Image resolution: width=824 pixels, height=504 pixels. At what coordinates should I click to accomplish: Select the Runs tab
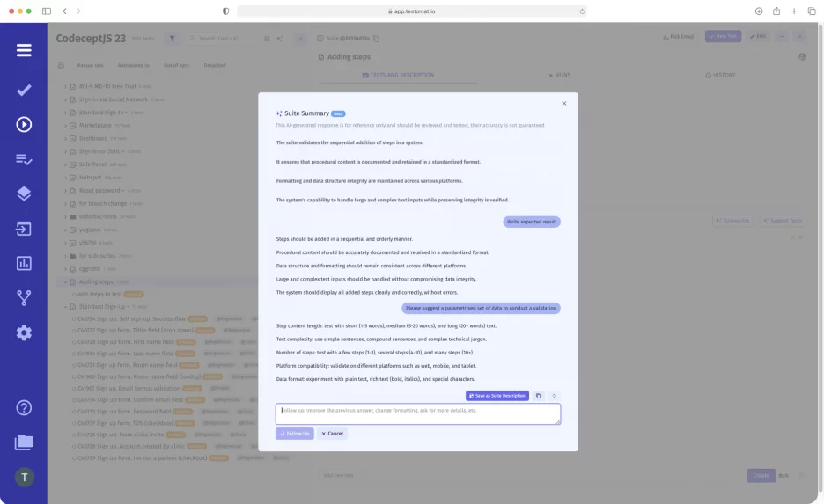(x=559, y=76)
